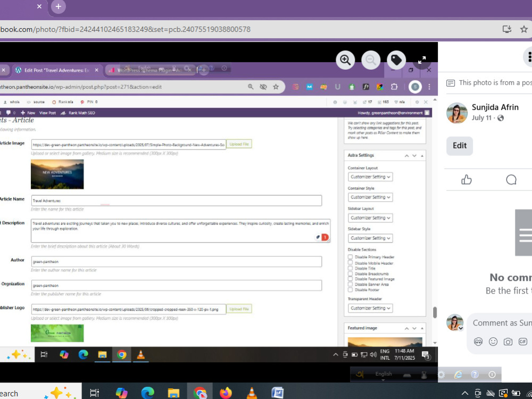Open a new browser tab with plus

pos(59,6)
